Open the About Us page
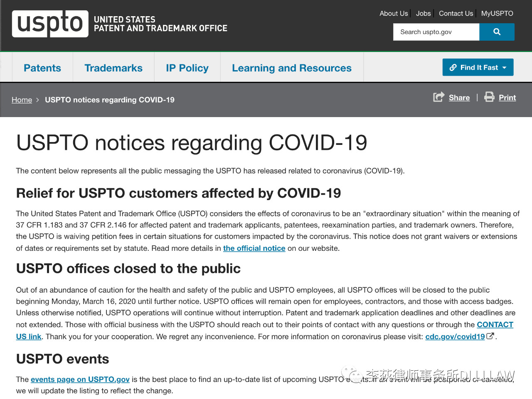This screenshot has height=399, width=532. coord(394,13)
